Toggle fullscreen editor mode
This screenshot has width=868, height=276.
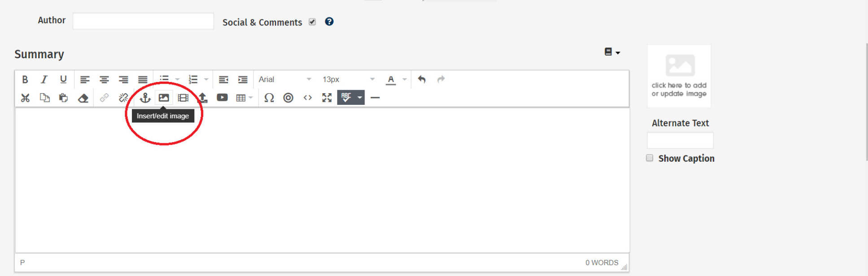[x=327, y=98]
